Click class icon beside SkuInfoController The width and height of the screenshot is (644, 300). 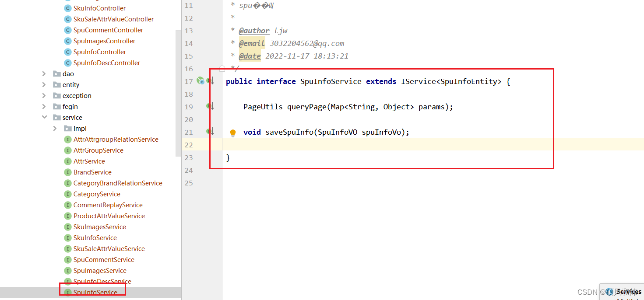click(x=67, y=8)
